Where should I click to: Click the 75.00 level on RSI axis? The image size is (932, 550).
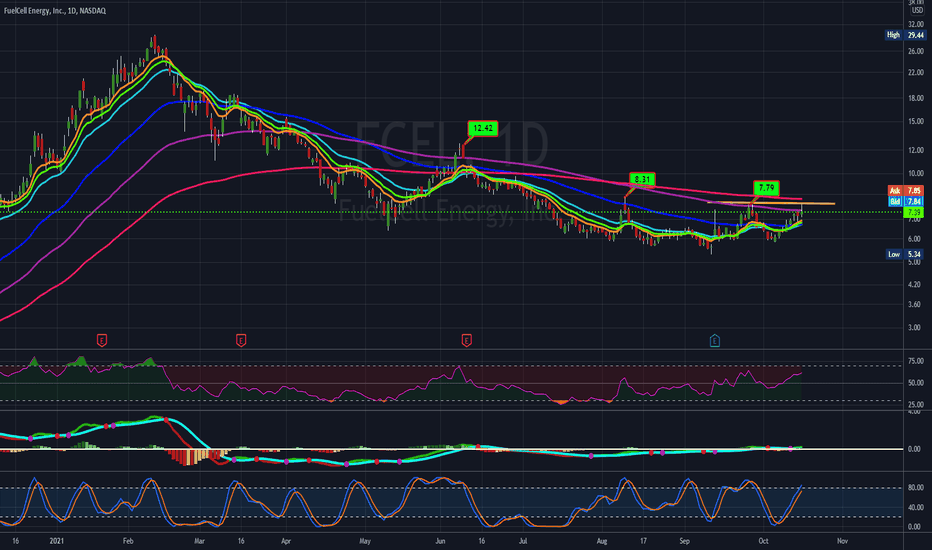tap(915, 361)
